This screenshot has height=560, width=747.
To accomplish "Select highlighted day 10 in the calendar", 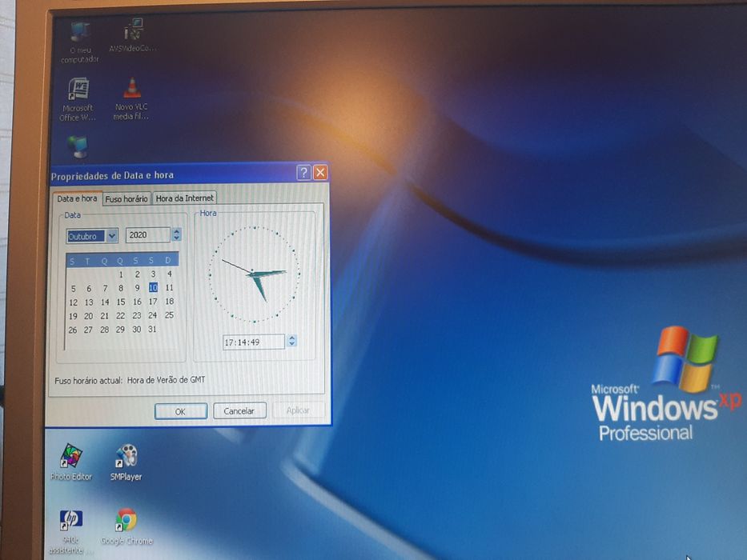I will pos(153,288).
